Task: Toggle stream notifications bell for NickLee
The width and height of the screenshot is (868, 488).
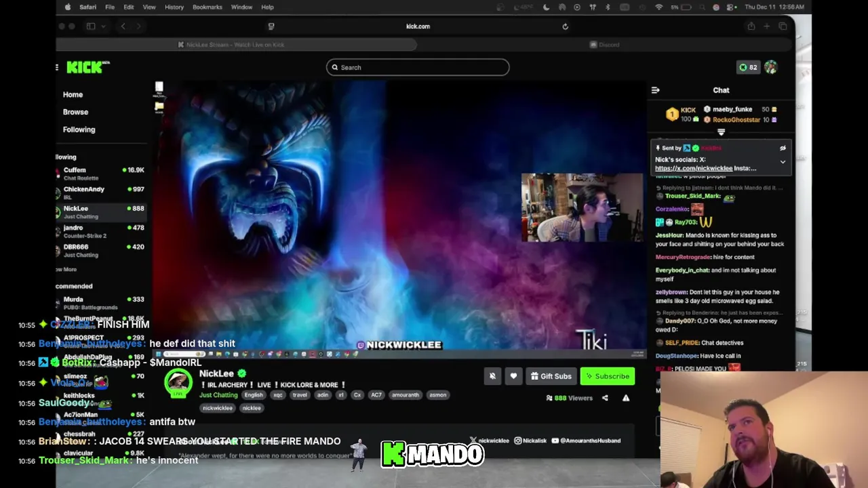Action: (x=492, y=376)
